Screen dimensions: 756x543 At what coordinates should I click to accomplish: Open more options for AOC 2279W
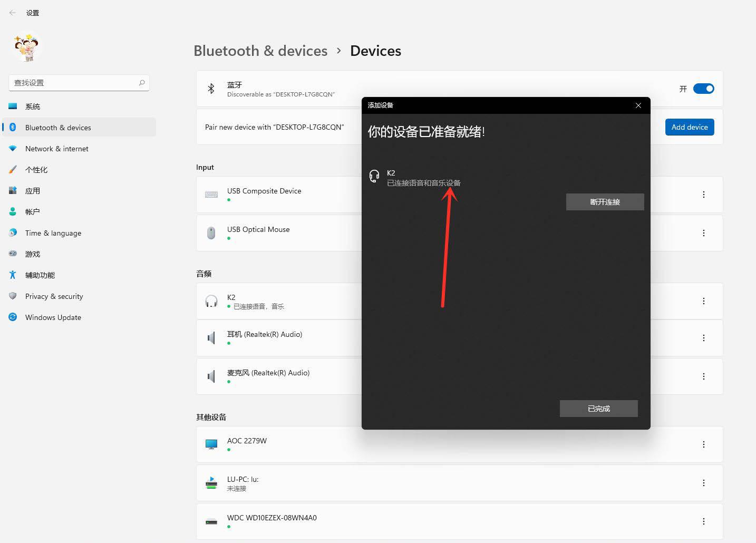703,444
